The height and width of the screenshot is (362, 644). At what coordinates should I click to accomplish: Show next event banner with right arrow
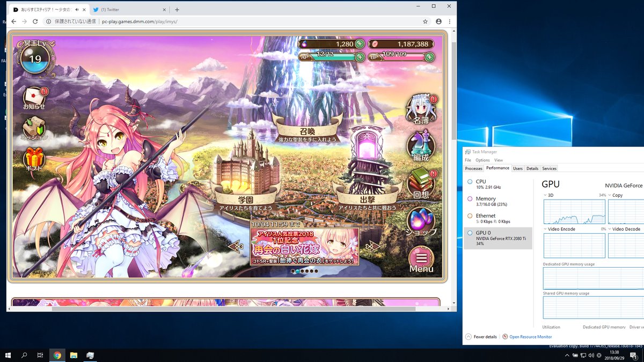[372, 246]
